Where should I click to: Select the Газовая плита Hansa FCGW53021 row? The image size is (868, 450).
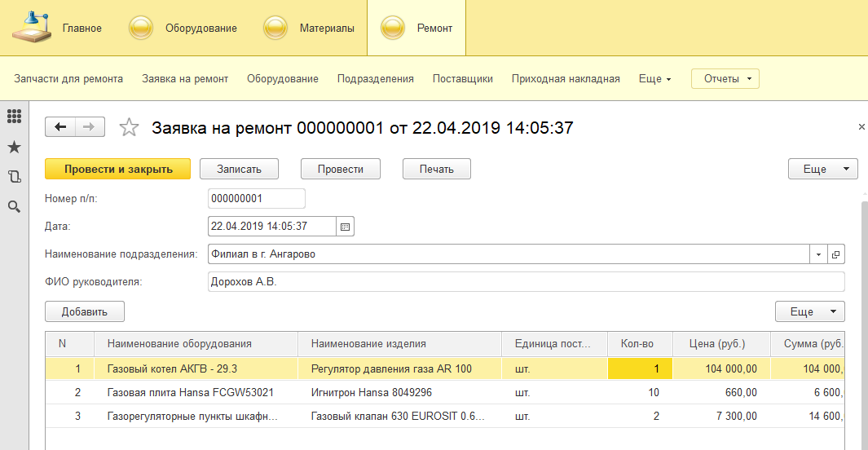tap(444, 392)
